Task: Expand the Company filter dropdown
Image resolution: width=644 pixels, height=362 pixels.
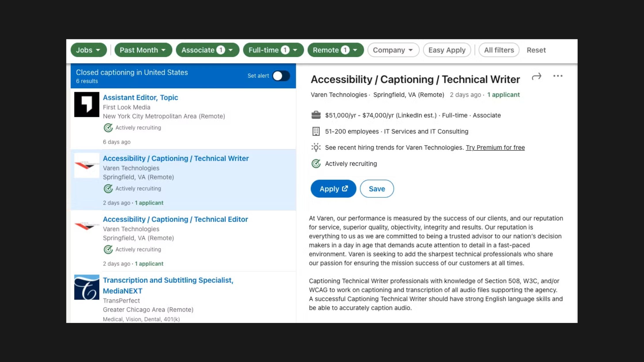Action: (x=393, y=50)
